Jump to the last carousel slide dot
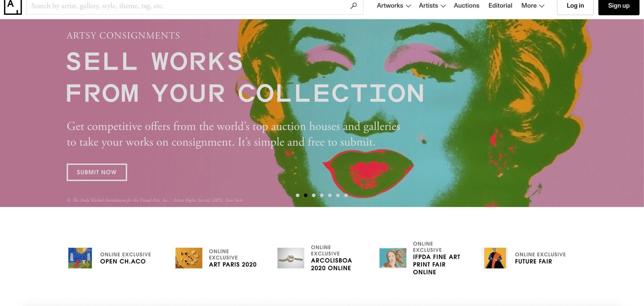This screenshot has height=306, width=644. click(x=346, y=195)
